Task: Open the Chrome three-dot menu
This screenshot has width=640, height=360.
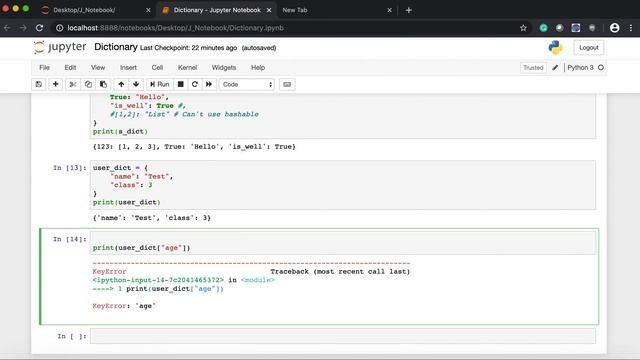Action: [x=631, y=28]
